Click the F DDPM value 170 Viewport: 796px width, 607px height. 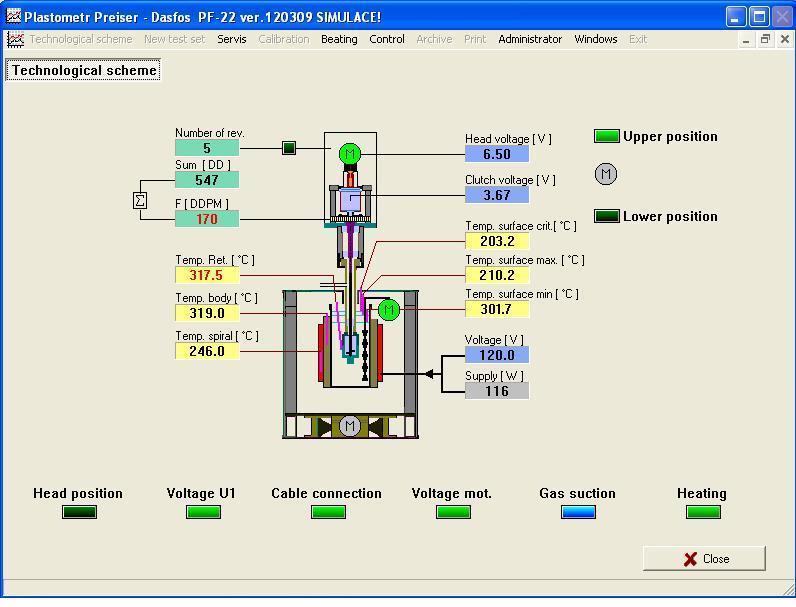[x=207, y=219]
